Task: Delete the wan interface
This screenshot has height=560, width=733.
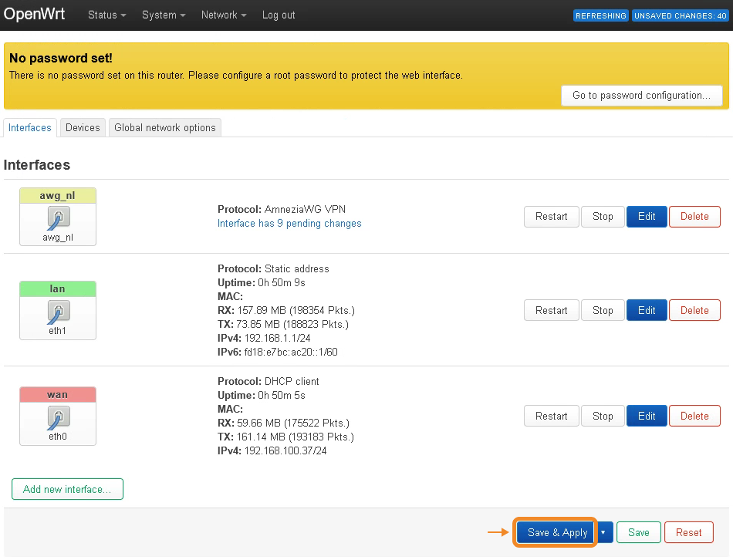Action: tap(694, 417)
